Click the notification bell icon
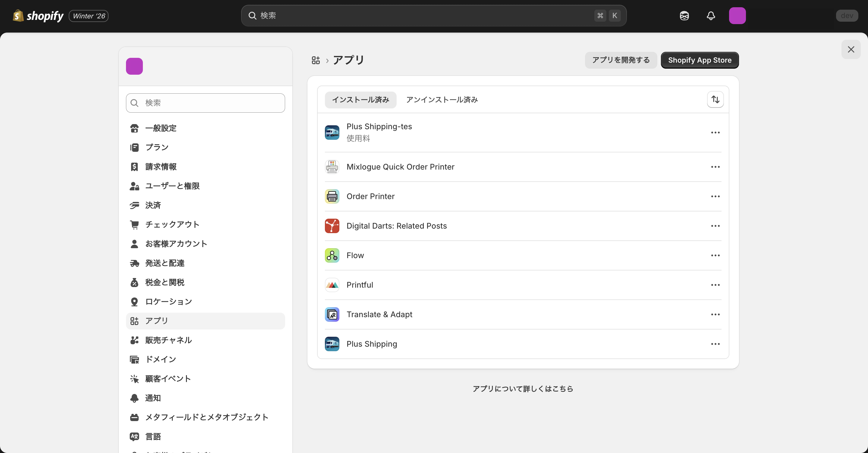This screenshot has height=453, width=868. [x=711, y=15]
